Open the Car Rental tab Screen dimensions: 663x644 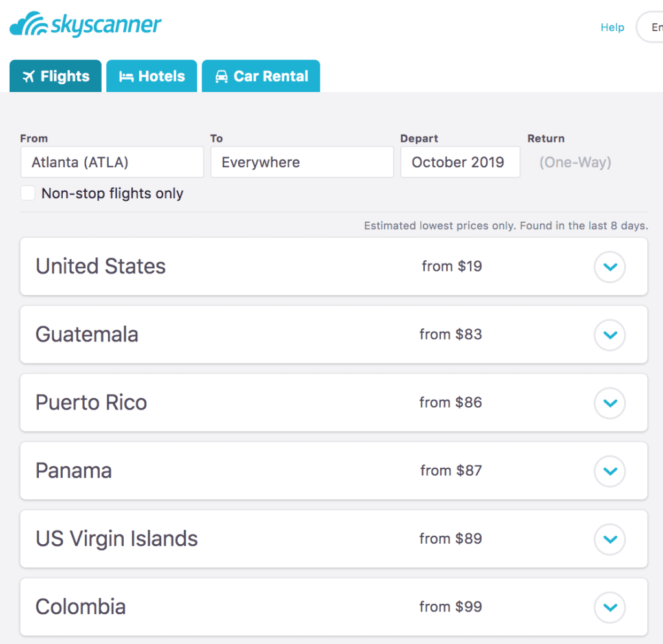[261, 76]
